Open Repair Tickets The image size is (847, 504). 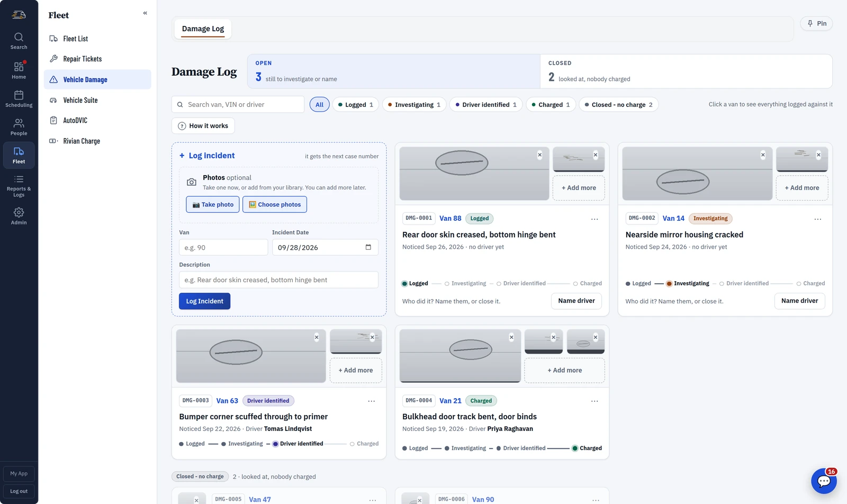point(97,59)
